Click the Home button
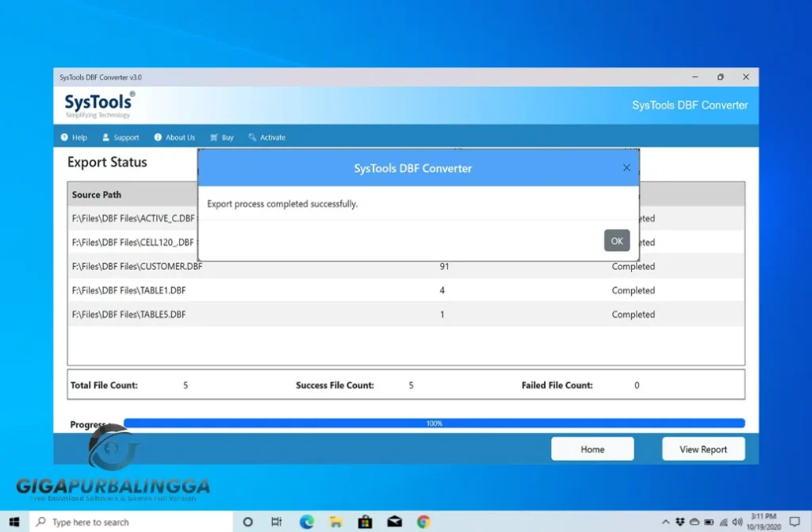812x532 pixels. pyautogui.click(x=592, y=448)
